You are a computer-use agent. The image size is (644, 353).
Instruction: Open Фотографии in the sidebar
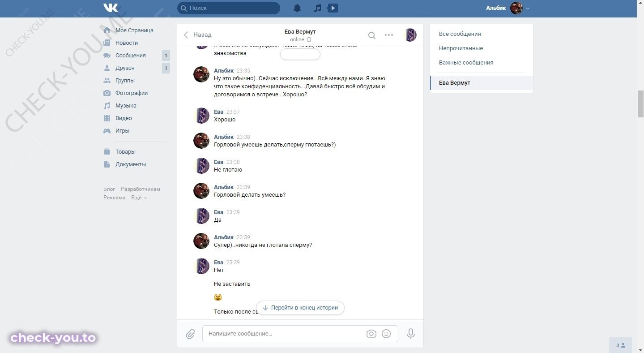[132, 93]
